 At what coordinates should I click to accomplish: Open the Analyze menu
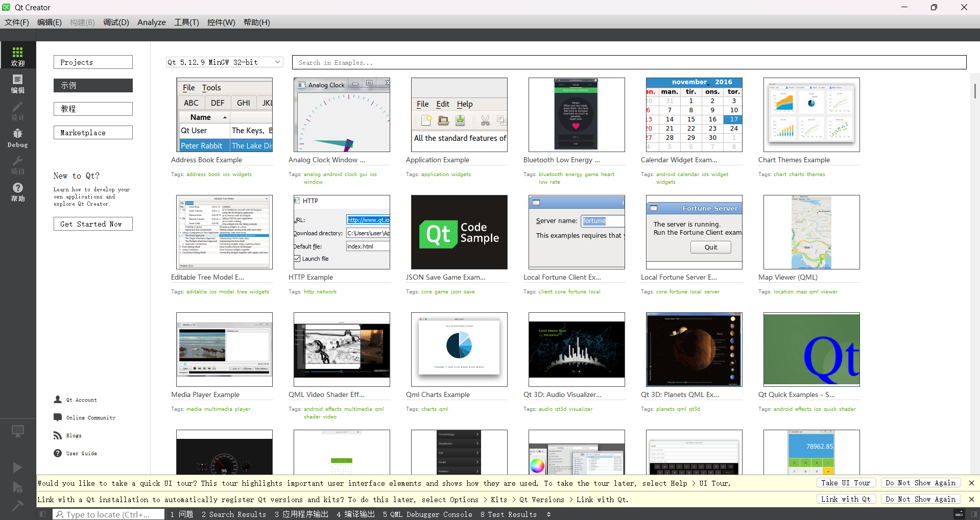tap(152, 22)
